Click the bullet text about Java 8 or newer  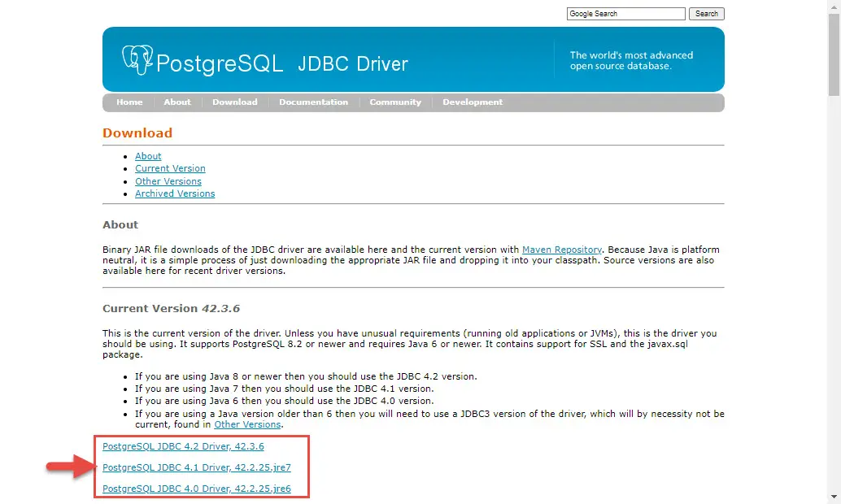(306, 376)
